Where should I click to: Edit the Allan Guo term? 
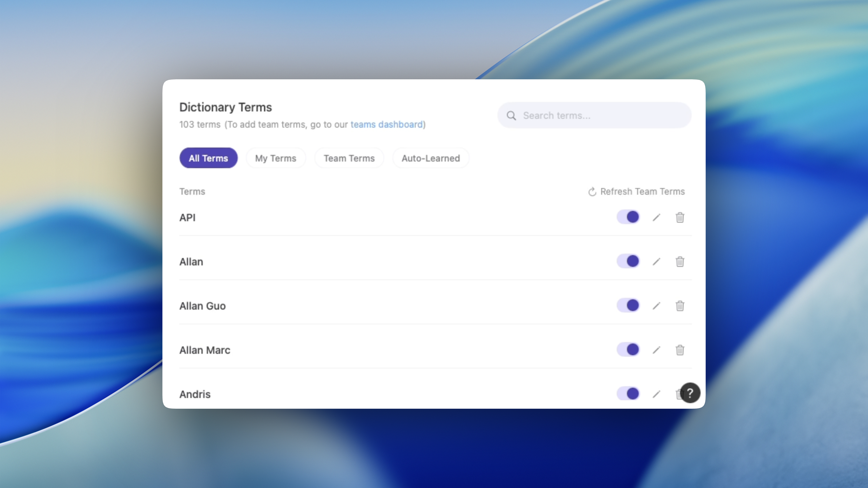click(656, 306)
